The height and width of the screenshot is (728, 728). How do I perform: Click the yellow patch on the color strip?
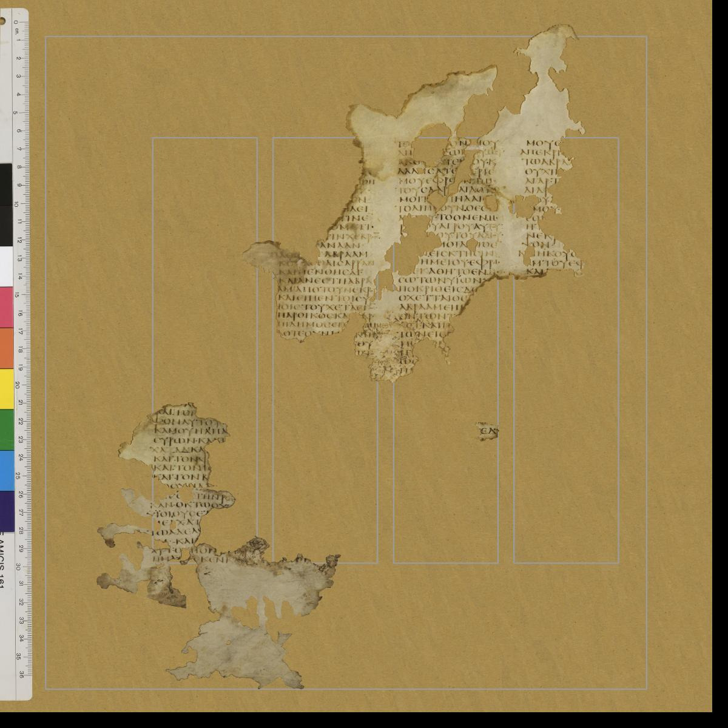click(x=6, y=389)
